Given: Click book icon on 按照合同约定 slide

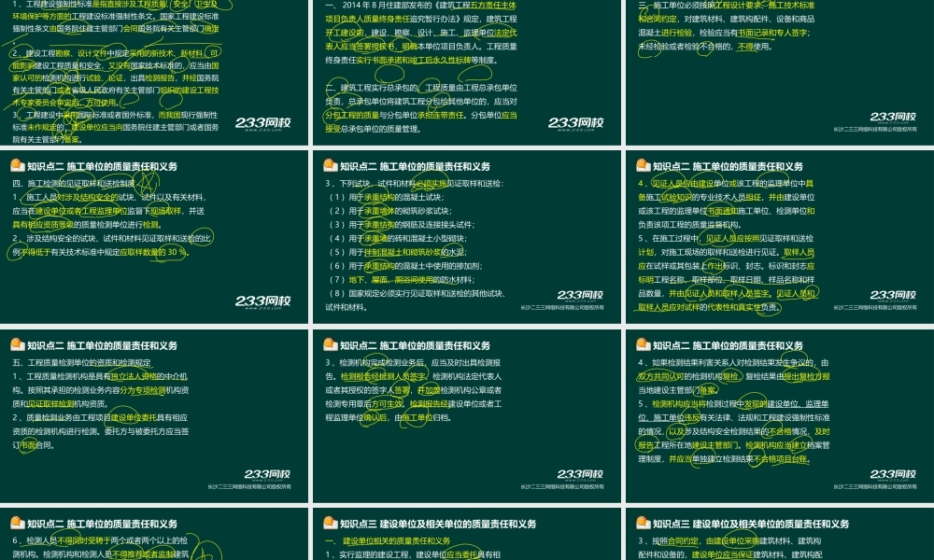Looking at the screenshot, I should 643,524.
